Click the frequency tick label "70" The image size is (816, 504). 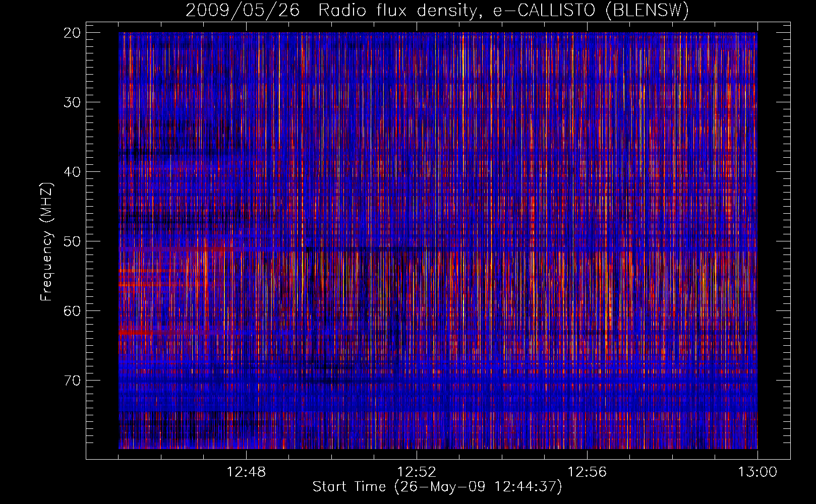[73, 381]
